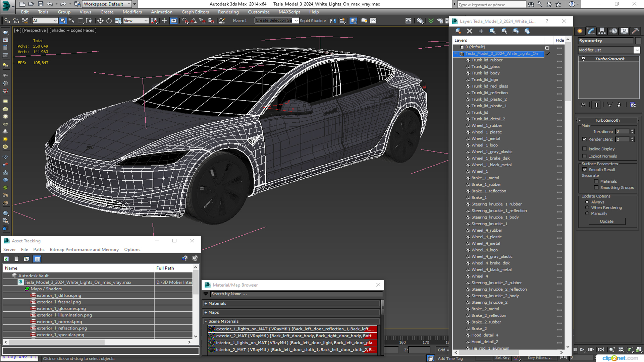The height and width of the screenshot is (362, 644).
Task: Click the Save File icon in the quick access toolbar
Action: (41, 4)
